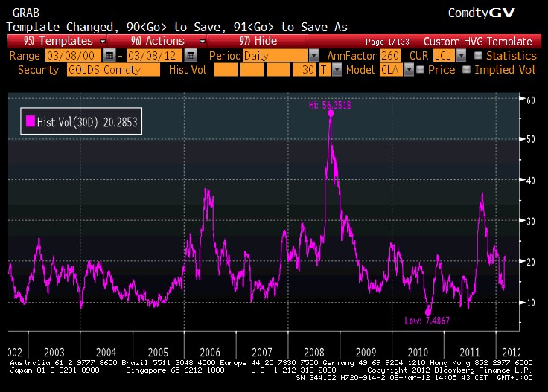The height and width of the screenshot is (392, 548).
Task: Click the Page 1/133 indicator
Action: (387, 42)
